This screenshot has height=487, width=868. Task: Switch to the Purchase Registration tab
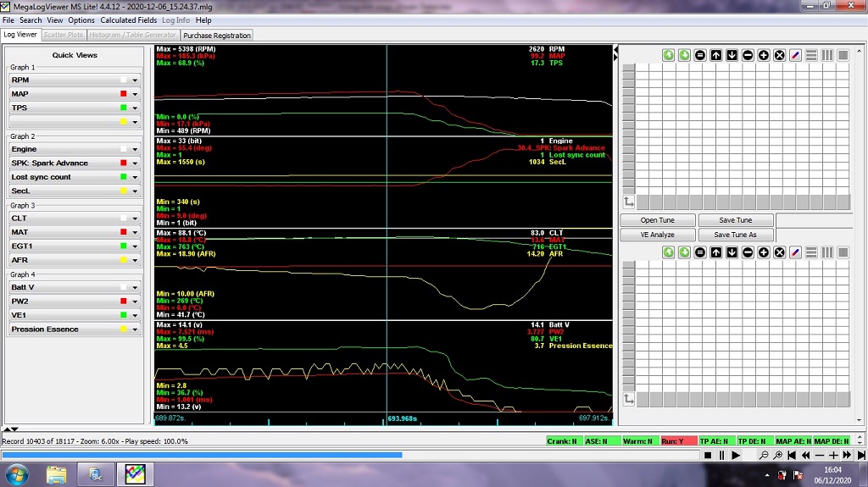click(217, 36)
